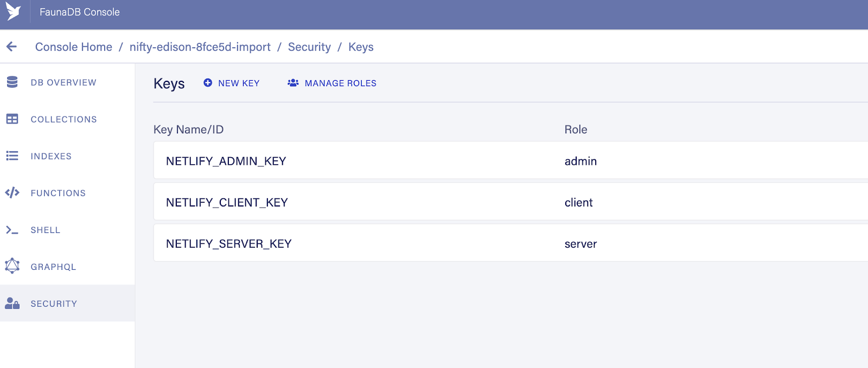Select the NETLIFY_SERVER_KEY row name
This screenshot has width=868, height=368.
coord(228,244)
